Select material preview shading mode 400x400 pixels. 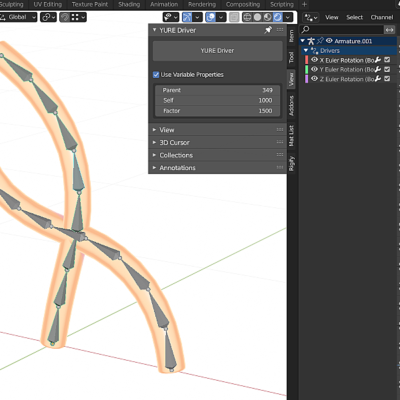click(267, 17)
